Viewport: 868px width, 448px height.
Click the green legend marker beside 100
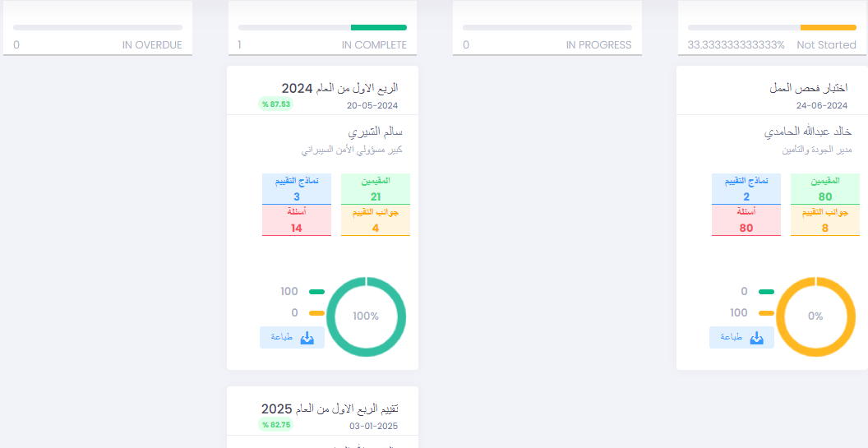316,292
